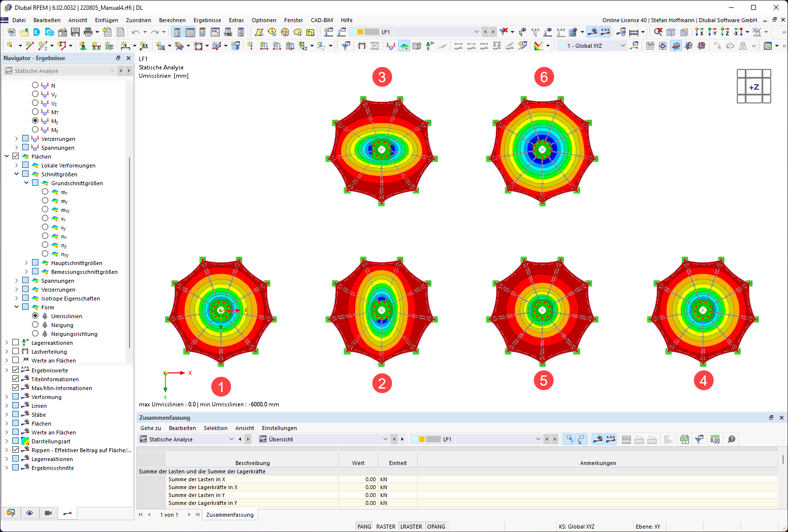The height and width of the screenshot is (532, 788).
Task: Toggle the Navigator panel toolbar icon
Action: click(x=177, y=32)
